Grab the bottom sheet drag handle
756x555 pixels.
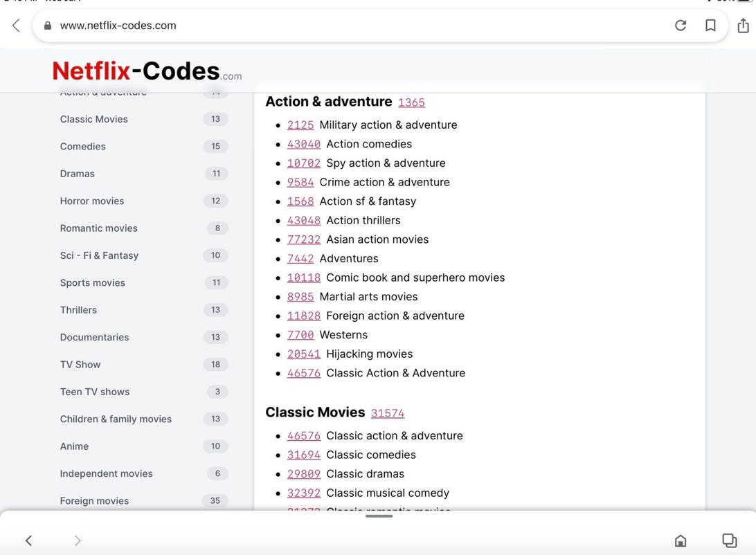pos(379,516)
